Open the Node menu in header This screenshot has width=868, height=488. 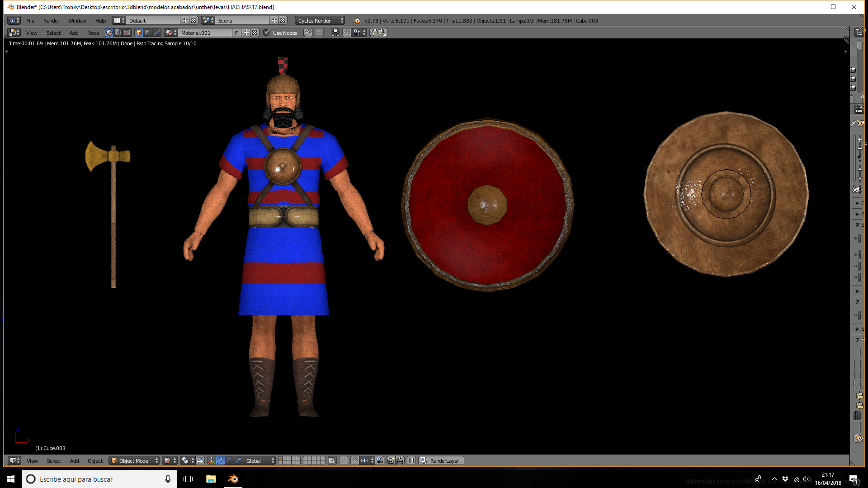click(x=93, y=33)
